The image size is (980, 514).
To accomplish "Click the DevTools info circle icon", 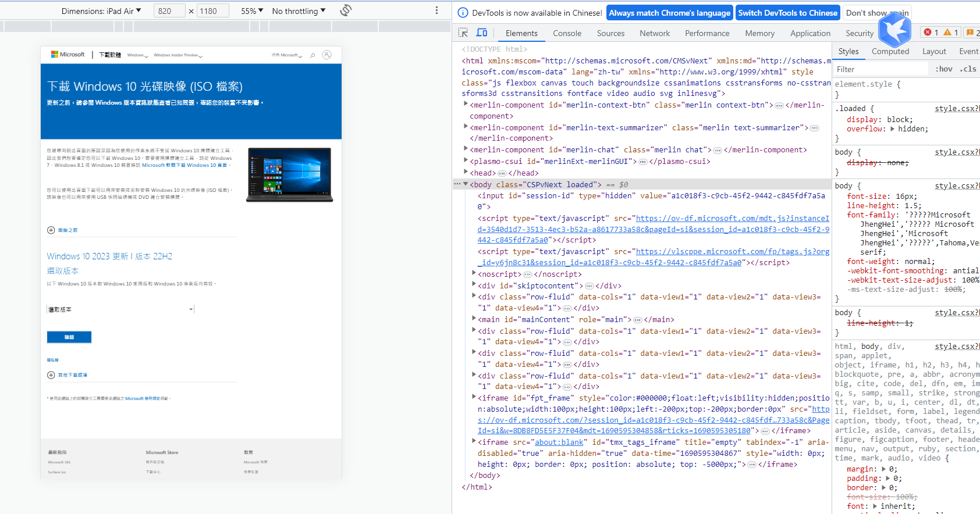I will click(x=463, y=13).
